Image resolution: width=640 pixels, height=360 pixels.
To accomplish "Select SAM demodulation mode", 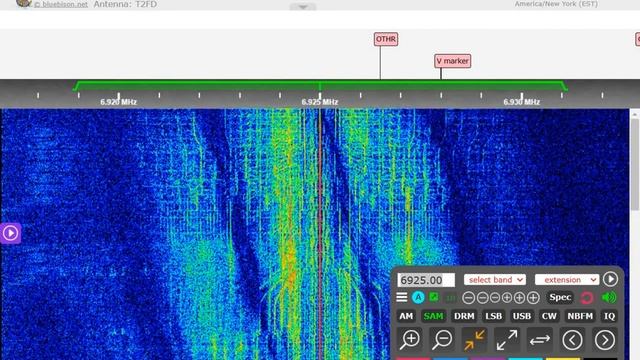I will click(x=433, y=316).
